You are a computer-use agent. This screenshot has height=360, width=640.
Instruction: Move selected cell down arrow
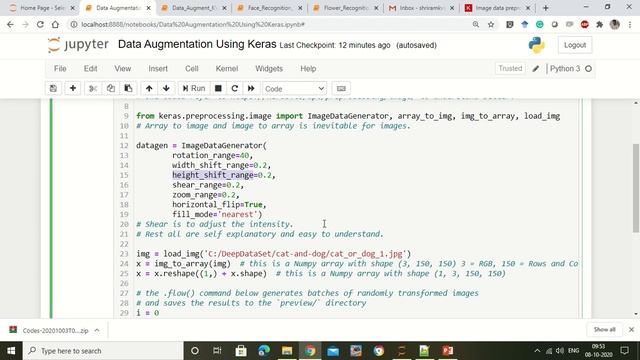(166, 89)
